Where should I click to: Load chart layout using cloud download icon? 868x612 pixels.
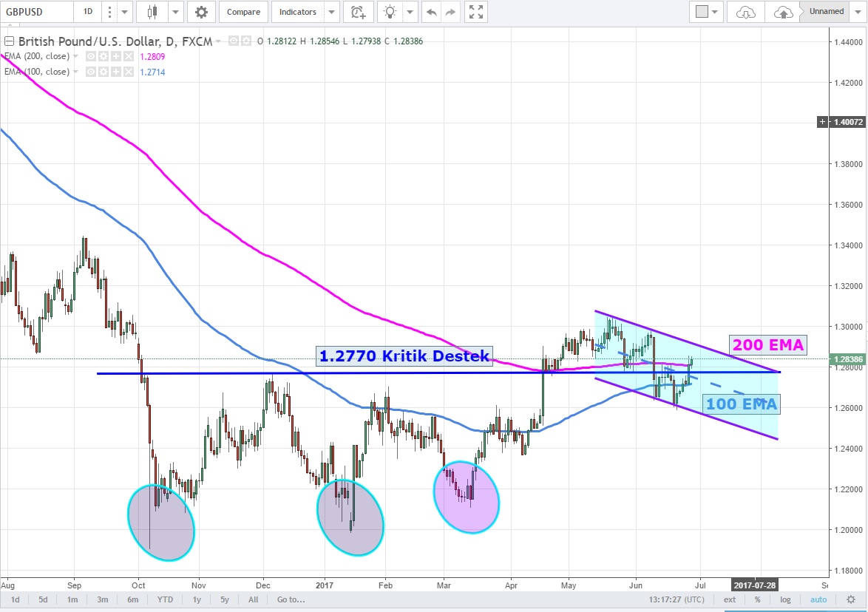(x=745, y=12)
